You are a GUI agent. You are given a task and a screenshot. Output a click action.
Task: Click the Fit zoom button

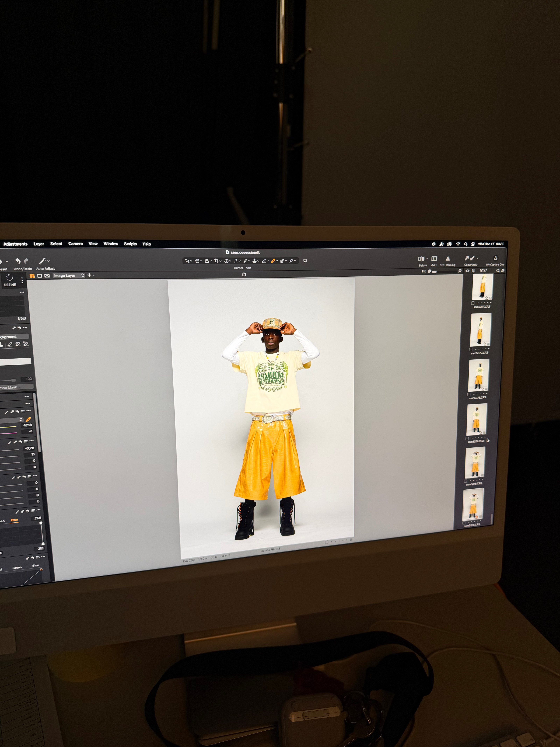[423, 272]
